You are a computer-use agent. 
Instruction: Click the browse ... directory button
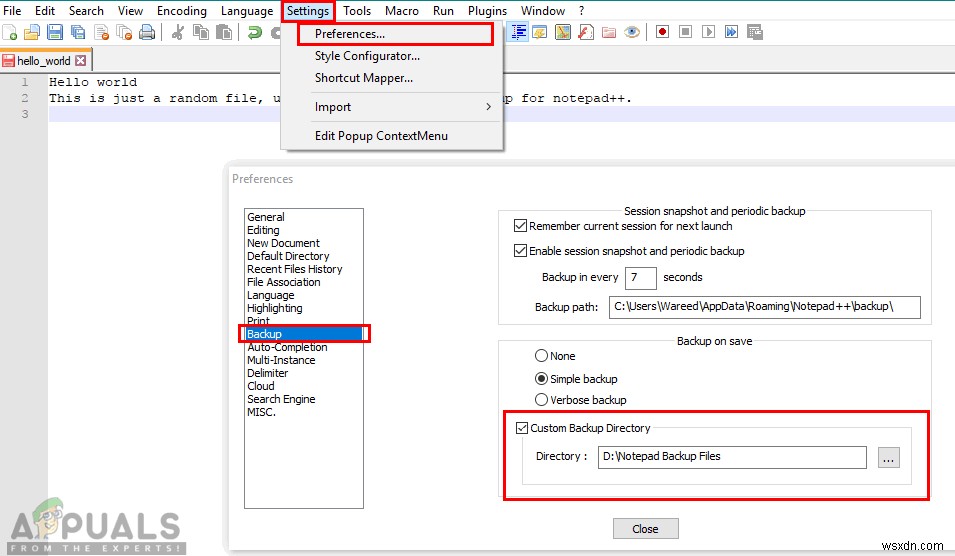point(889,457)
